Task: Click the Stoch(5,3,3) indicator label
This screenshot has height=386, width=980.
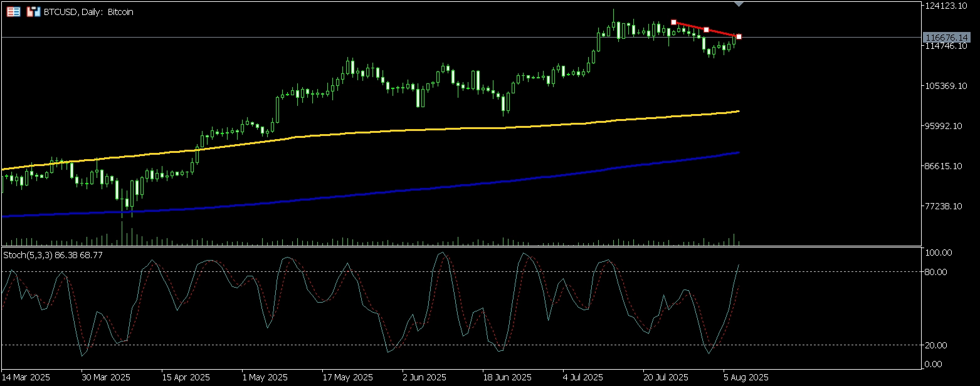Action: click(53, 255)
